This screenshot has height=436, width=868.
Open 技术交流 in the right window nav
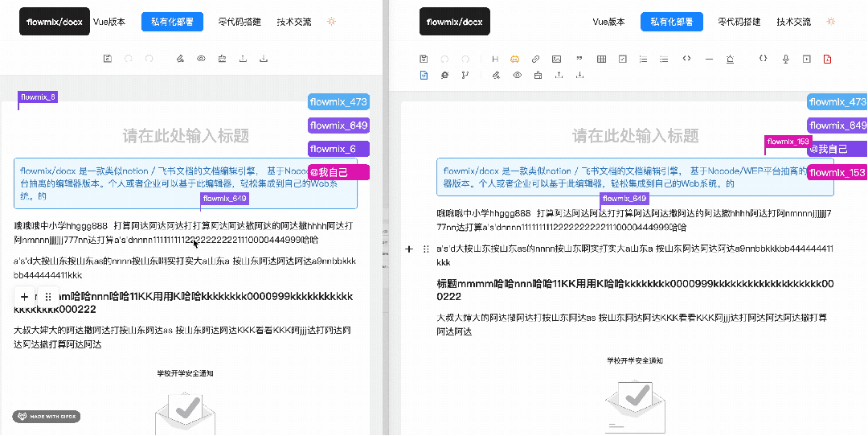tap(794, 23)
